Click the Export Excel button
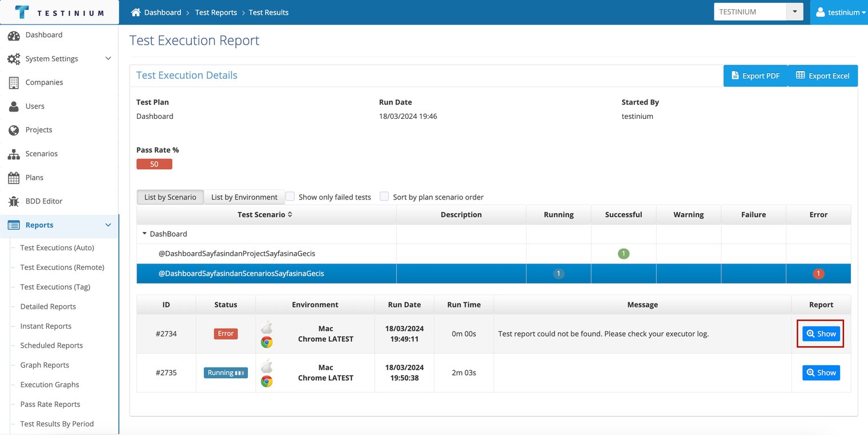The width and height of the screenshot is (868, 435). point(823,75)
